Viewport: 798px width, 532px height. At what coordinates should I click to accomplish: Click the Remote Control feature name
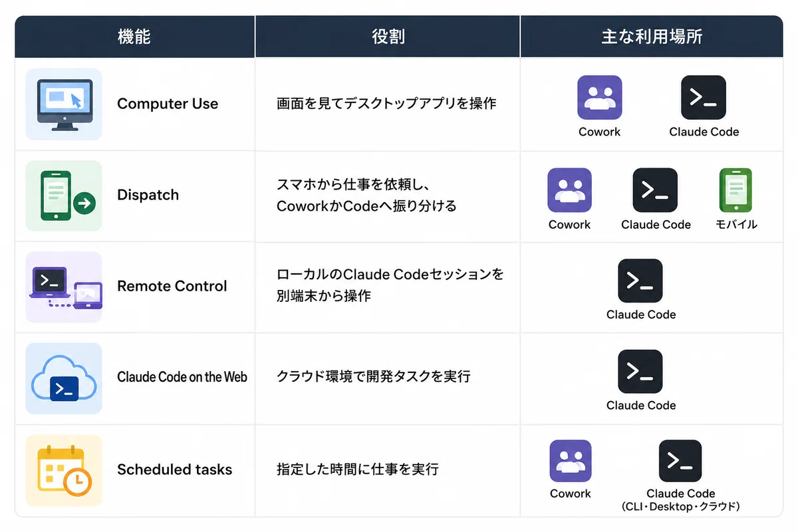172,286
